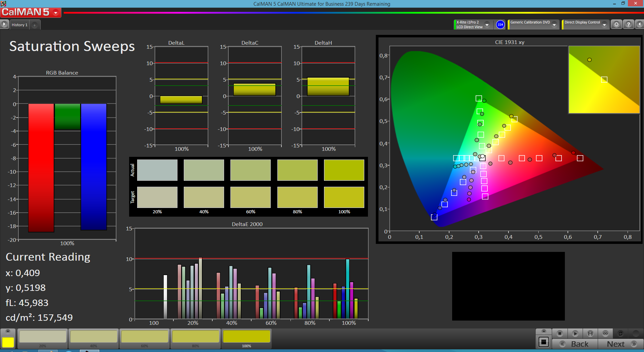Click the Actual 60% color patch
The height and width of the screenshot is (352, 644).
tap(251, 170)
